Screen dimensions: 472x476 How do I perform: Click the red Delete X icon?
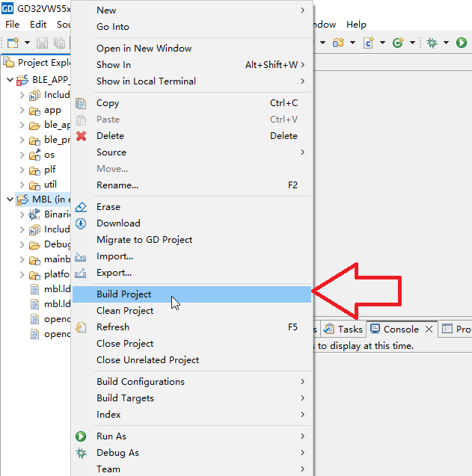pyautogui.click(x=82, y=136)
